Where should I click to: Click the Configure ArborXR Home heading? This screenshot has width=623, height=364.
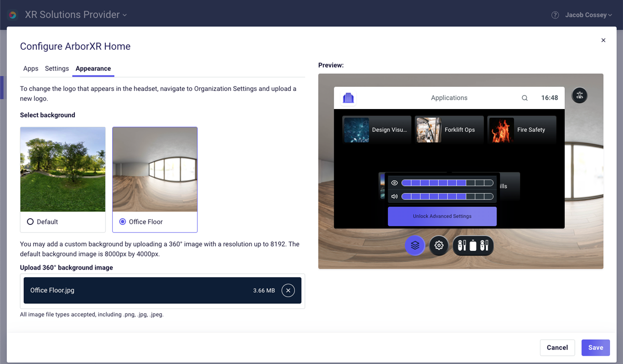(75, 46)
